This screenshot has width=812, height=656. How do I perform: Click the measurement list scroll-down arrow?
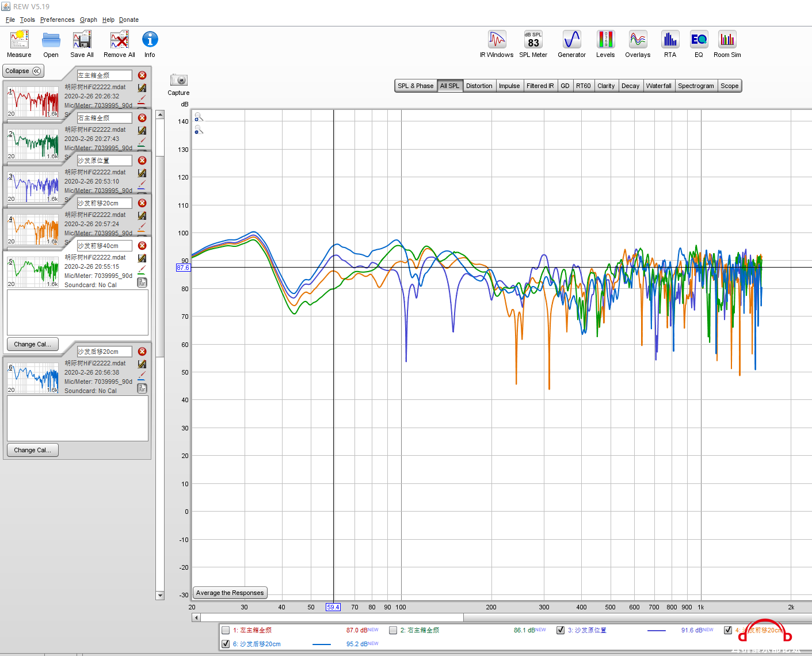160,596
